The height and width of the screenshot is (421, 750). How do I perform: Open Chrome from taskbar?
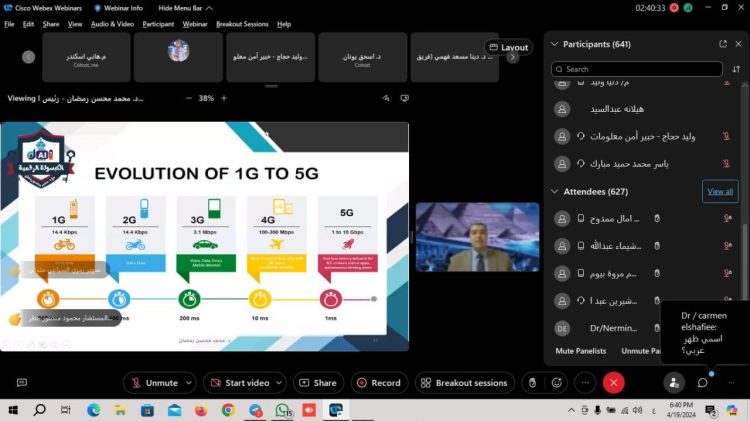click(x=228, y=410)
